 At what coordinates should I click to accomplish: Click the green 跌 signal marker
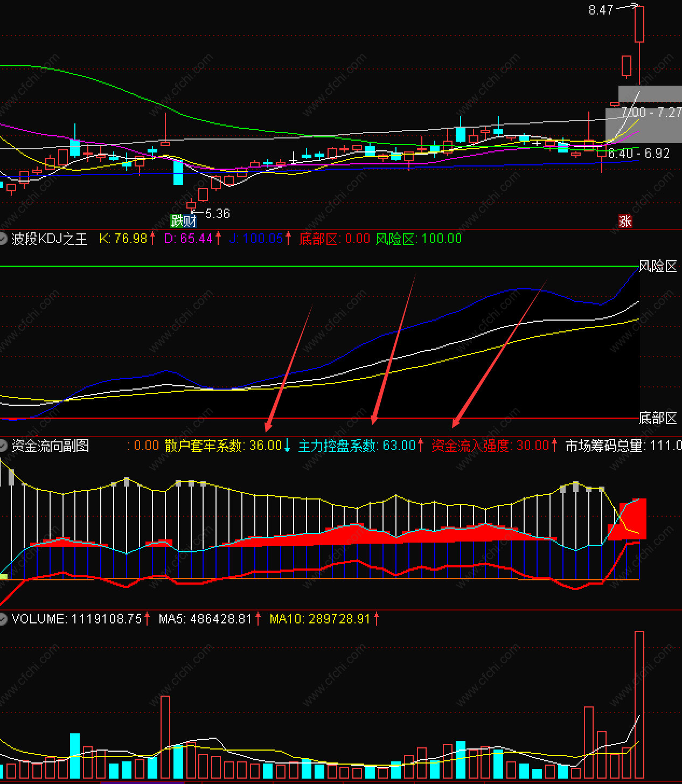click(177, 221)
